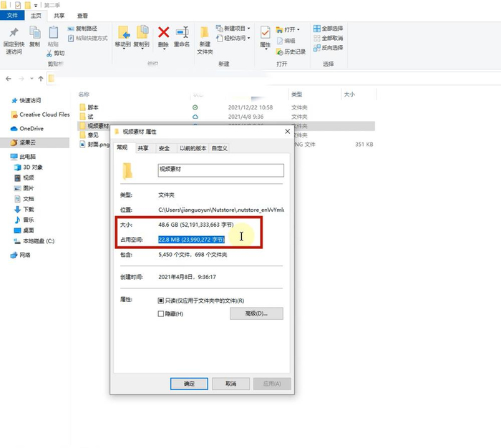Confirm with the OK button

[189, 384]
